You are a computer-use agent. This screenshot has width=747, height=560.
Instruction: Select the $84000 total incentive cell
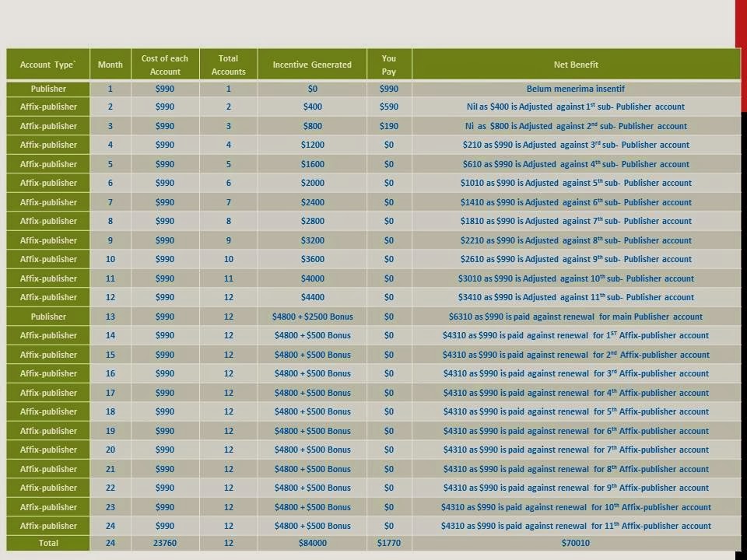point(312,543)
